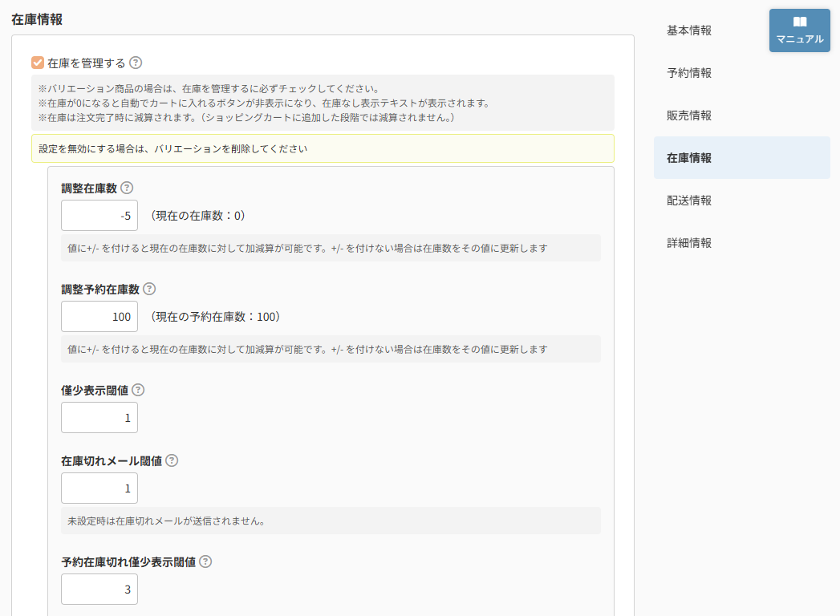Click the text (現在の予約在庫数：100)

tap(215, 317)
